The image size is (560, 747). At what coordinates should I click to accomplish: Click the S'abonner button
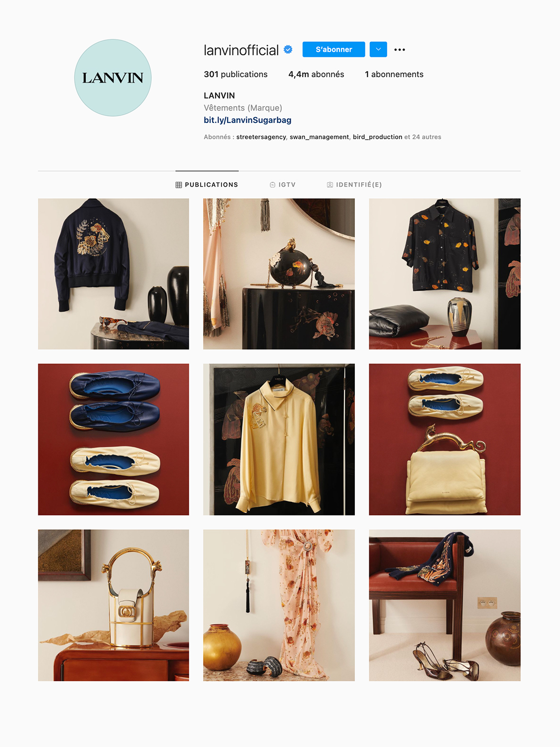(334, 49)
